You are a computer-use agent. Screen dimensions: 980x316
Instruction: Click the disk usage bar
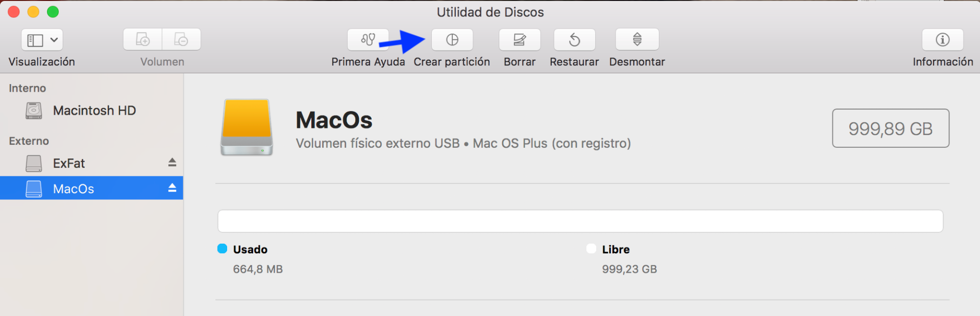coord(580,221)
